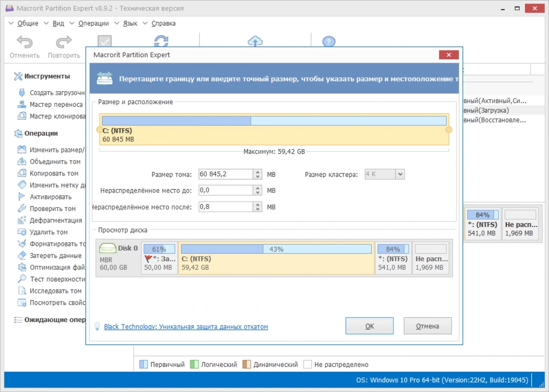
Task: Select the 50,00 MB partition in disk preview
Action: (x=159, y=258)
